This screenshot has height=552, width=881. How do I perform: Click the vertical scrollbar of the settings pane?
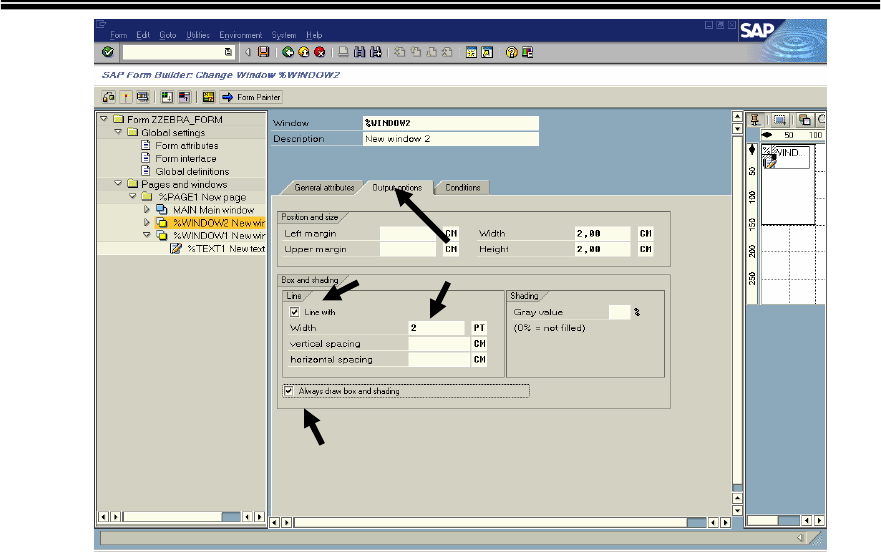(x=737, y=314)
